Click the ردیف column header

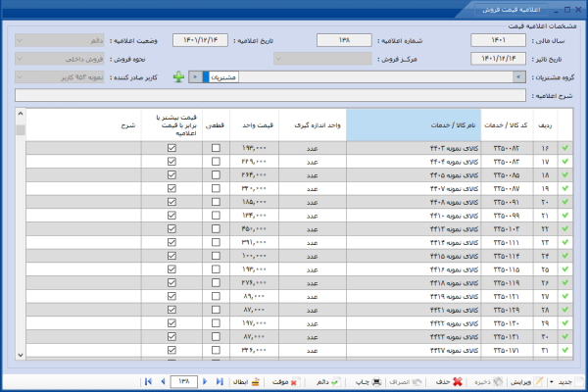(545, 124)
